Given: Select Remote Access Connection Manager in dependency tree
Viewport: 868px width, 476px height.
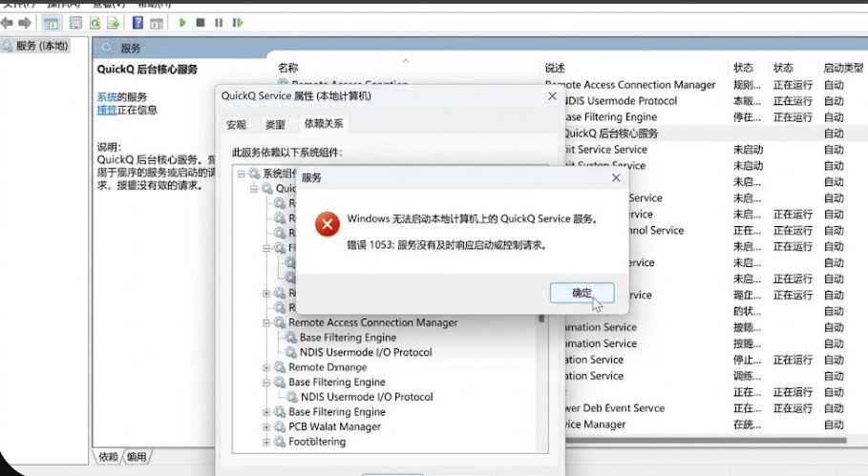Looking at the screenshot, I should click(372, 322).
